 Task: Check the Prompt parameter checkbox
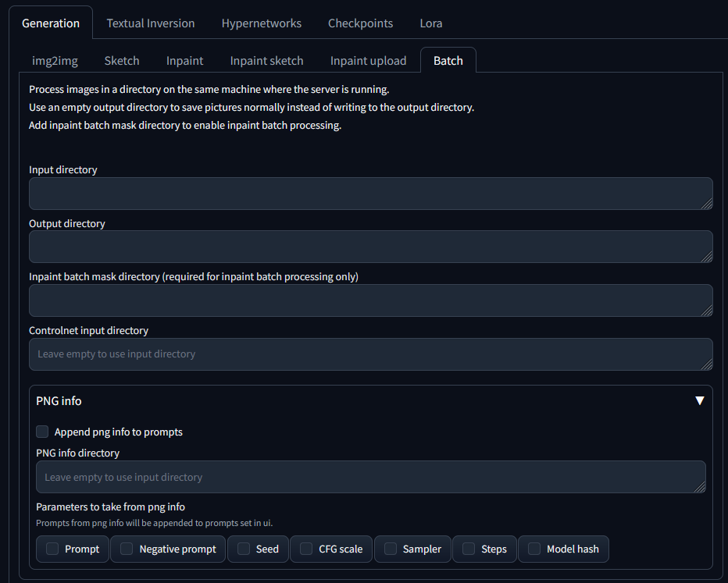pyautogui.click(x=53, y=549)
